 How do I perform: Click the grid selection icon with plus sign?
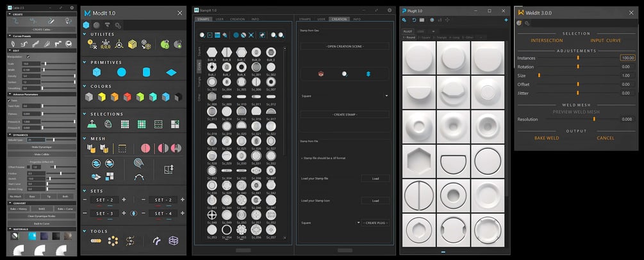174,125
